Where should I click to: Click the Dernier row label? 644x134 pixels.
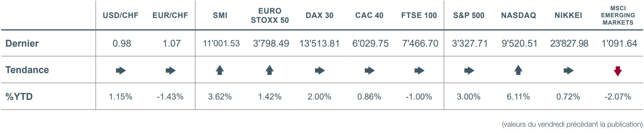point(22,43)
